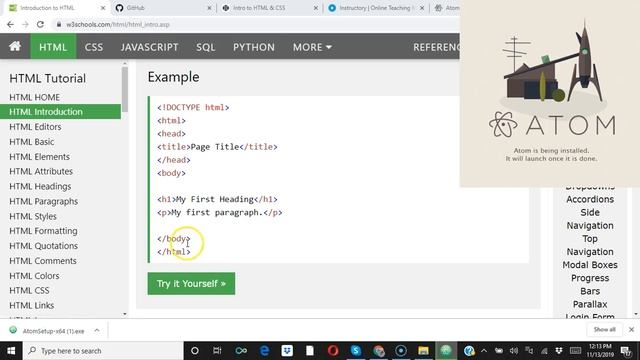640x360 pixels.
Task: Click the Try it Yourself button
Action: pos(191,283)
